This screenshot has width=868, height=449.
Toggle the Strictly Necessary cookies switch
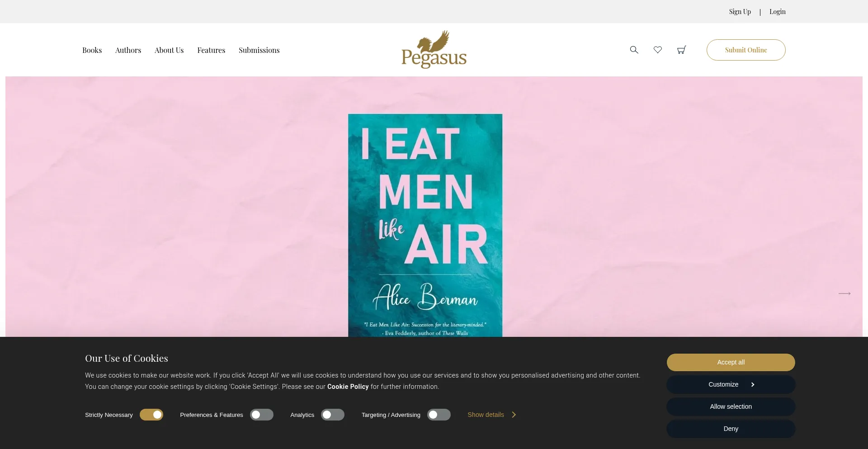pos(151,415)
